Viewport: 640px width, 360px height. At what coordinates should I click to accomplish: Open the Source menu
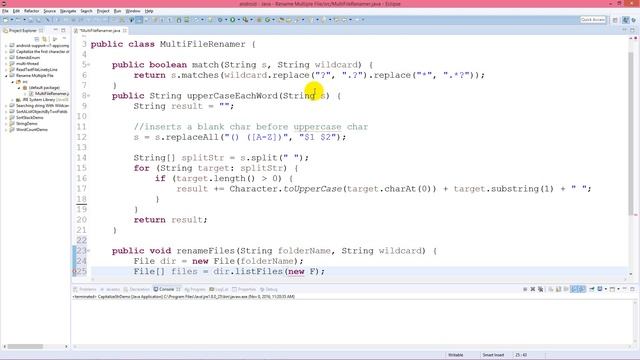[x=49, y=11]
